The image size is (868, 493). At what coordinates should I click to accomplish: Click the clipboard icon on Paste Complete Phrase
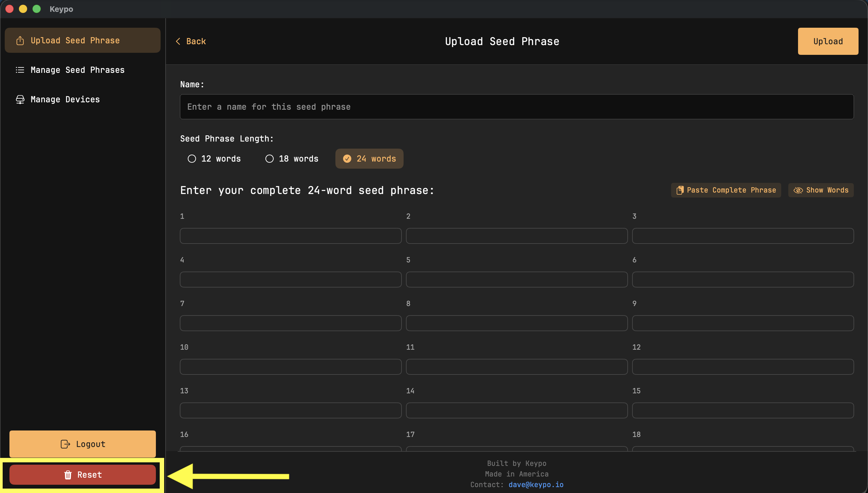tap(680, 190)
